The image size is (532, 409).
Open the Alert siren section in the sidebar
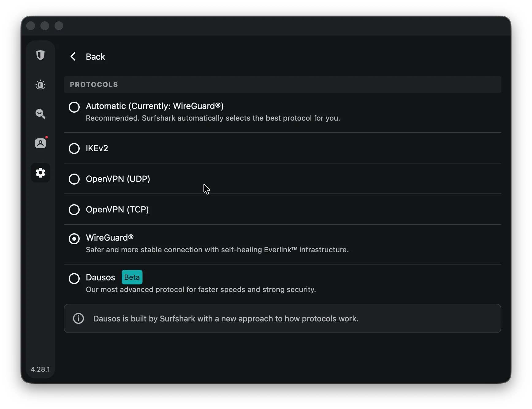point(40,84)
